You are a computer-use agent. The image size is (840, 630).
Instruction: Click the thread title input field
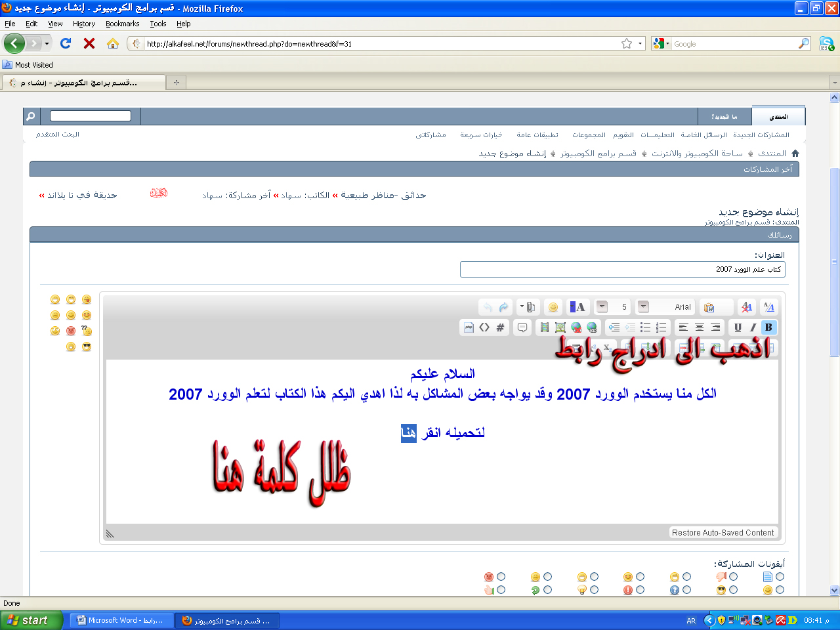tap(622, 270)
